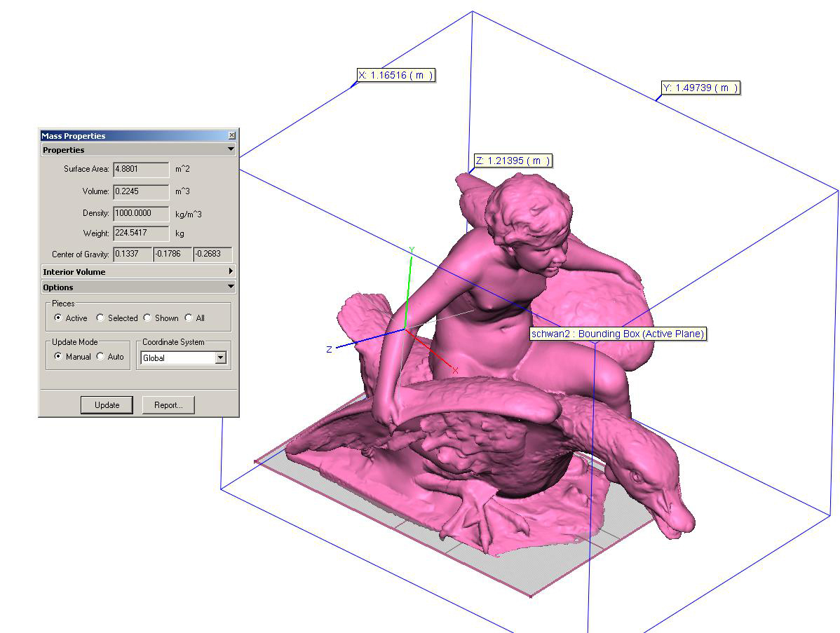Click the Volume value field
The height and width of the screenshot is (633, 840).
point(142,191)
